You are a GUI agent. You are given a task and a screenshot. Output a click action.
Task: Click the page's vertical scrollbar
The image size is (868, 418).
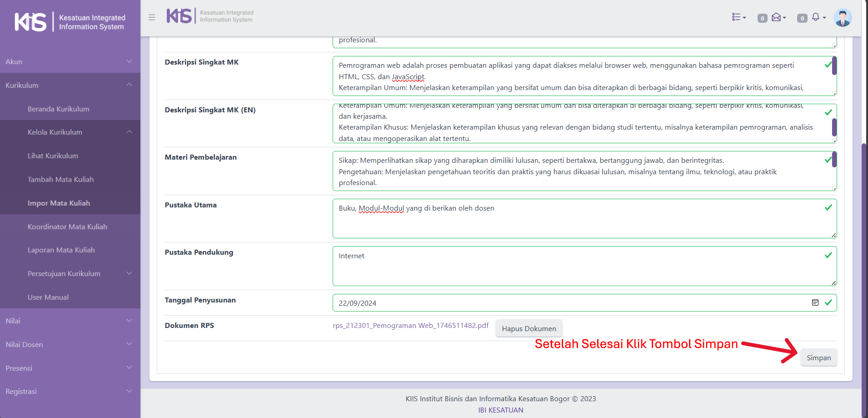864,273
